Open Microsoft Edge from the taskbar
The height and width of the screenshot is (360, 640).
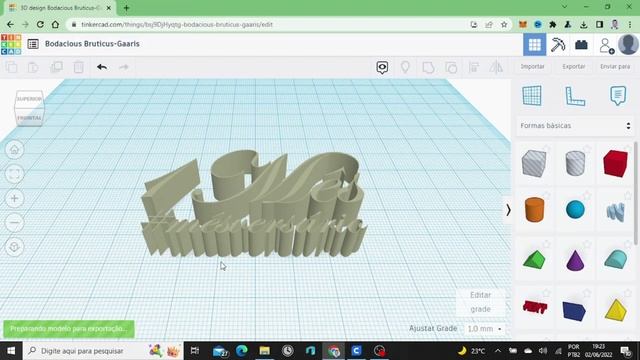pos(242,351)
